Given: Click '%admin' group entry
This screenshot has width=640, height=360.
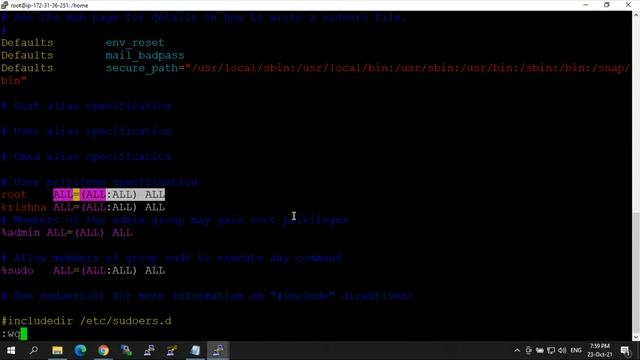Looking at the screenshot, I should coord(20,233).
